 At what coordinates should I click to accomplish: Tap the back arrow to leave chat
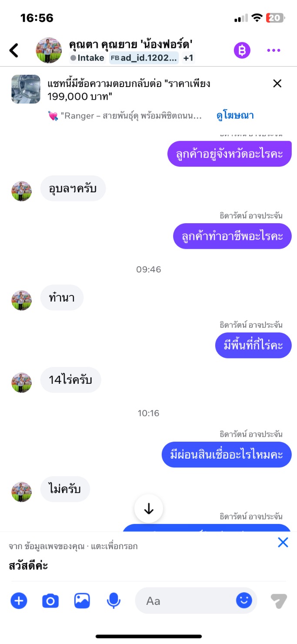click(14, 50)
